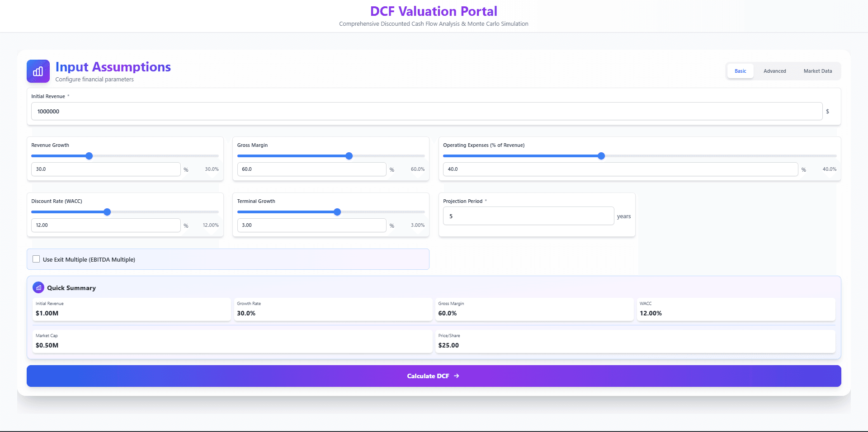868x432 pixels.
Task: Click the Operating Expenses percentage input
Action: pos(620,169)
